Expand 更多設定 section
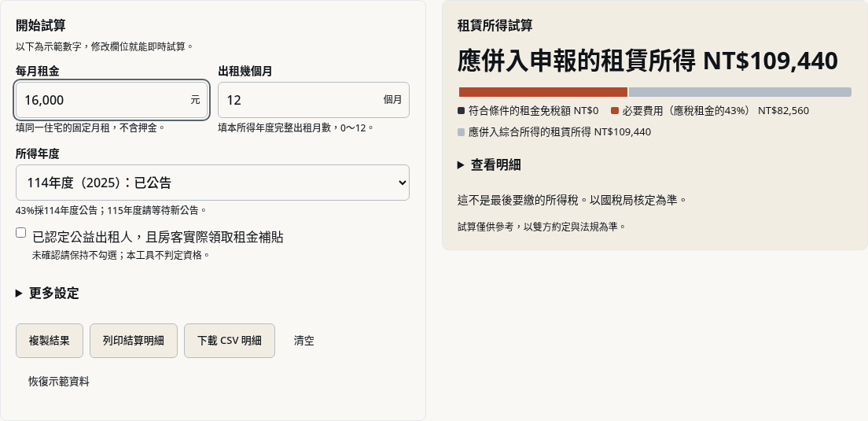This screenshot has height=421, width=868. point(48,293)
